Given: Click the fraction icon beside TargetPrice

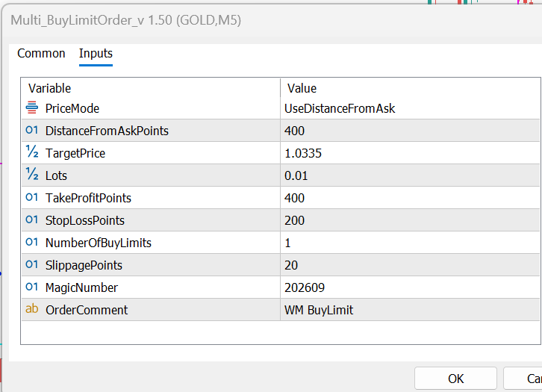Looking at the screenshot, I should (x=32, y=152).
